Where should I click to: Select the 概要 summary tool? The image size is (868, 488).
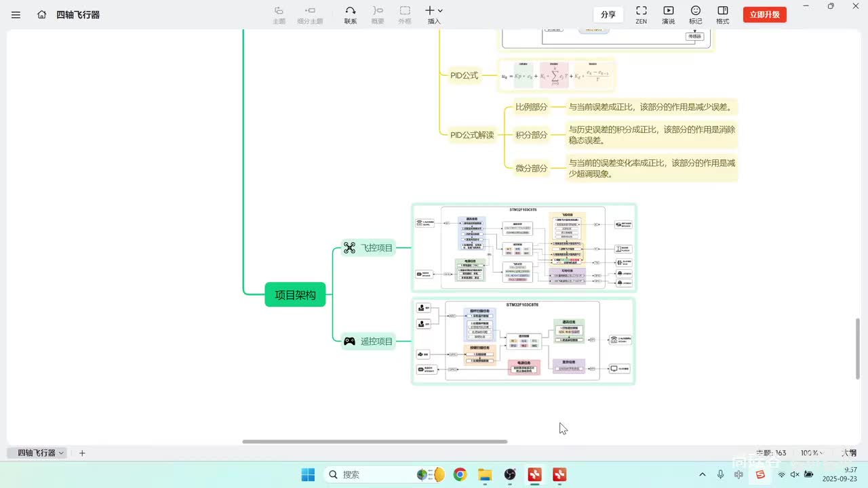click(378, 15)
